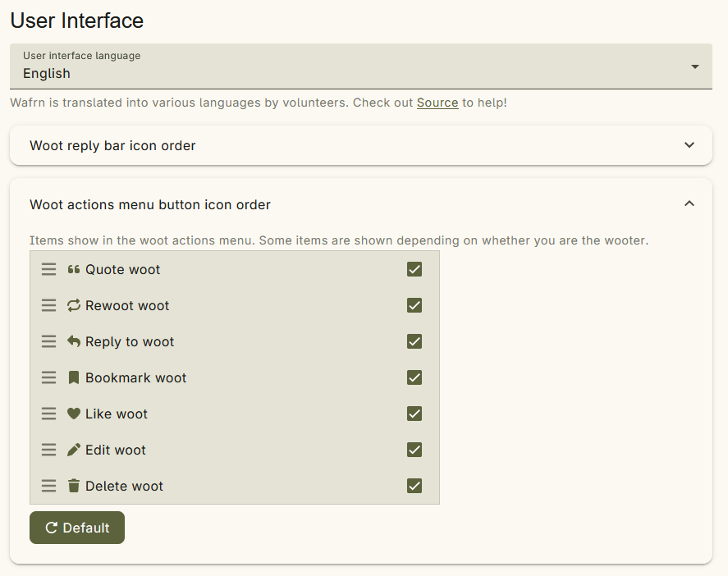Disable the Like woot item
Image resolution: width=728 pixels, height=576 pixels.
click(x=414, y=414)
